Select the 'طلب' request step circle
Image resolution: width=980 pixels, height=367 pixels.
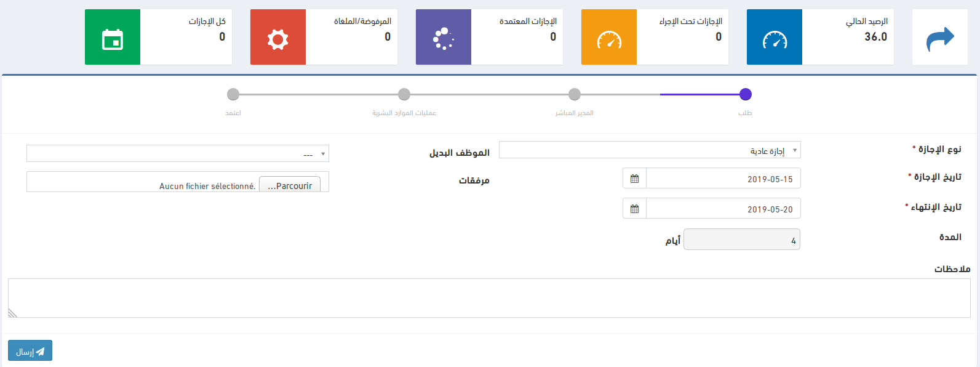pyautogui.click(x=745, y=94)
